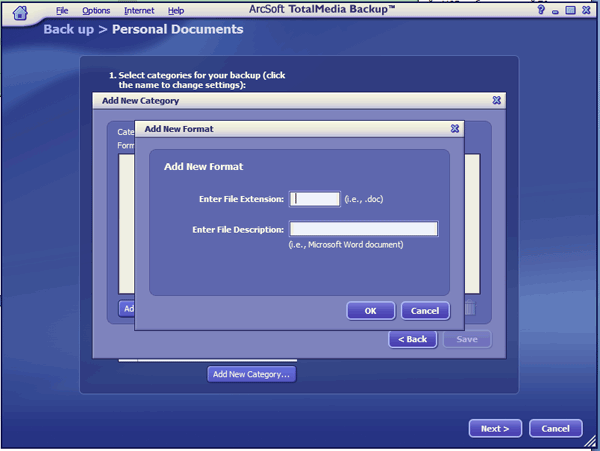Viewport: 600px width, 451px height.
Task: Click the resize grip at window corner
Action: [x=591, y=441]
